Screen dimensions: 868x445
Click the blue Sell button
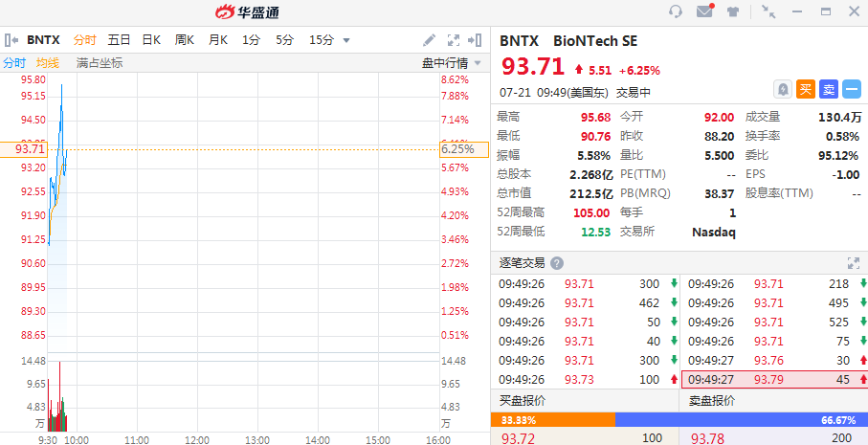(x=829, y=89)
